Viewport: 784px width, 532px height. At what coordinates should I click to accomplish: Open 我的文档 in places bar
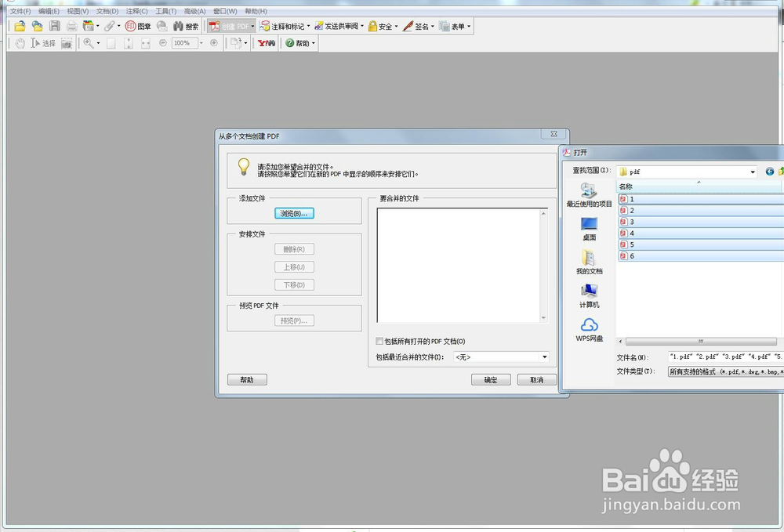point(589,262)
